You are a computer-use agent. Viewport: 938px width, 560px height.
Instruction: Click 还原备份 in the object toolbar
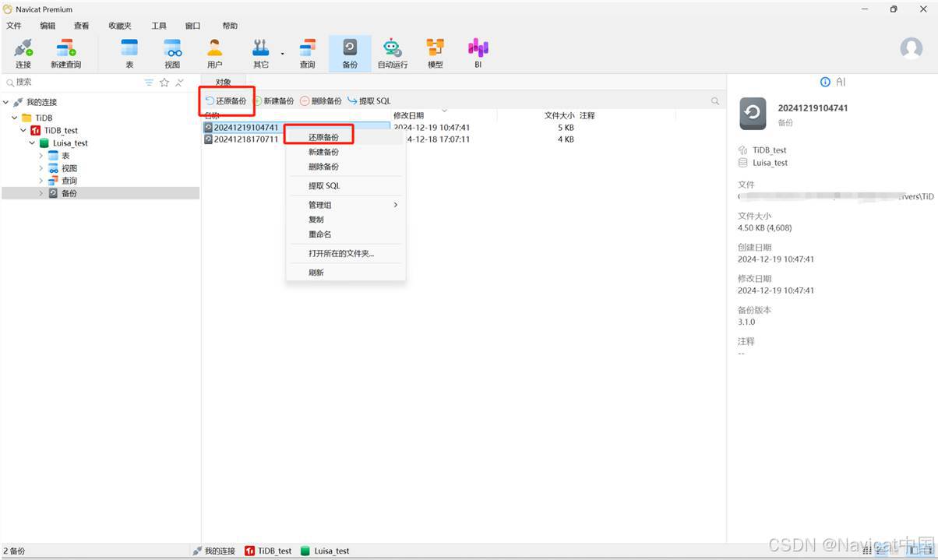pos(226,101)
